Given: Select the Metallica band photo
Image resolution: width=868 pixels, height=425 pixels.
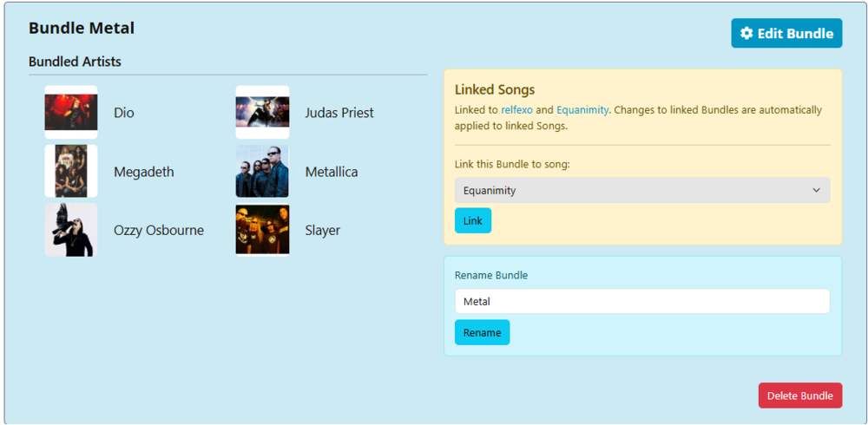Looking at the screenshot, I should (262, 171).
